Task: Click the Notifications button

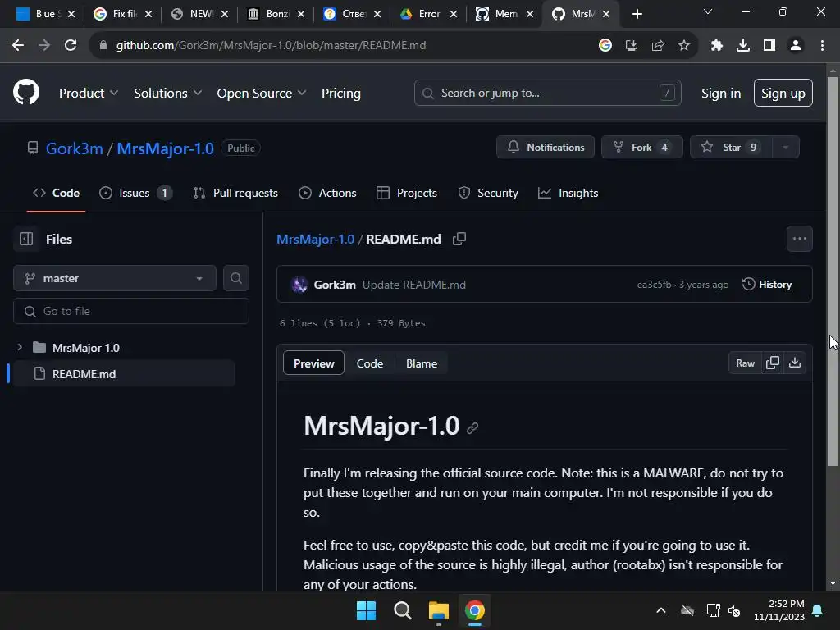Action: point(546,148)
